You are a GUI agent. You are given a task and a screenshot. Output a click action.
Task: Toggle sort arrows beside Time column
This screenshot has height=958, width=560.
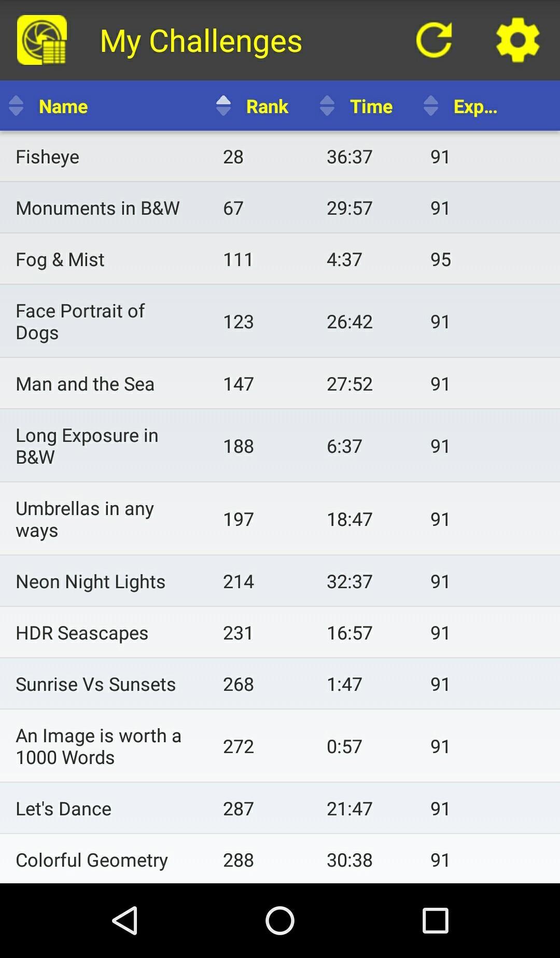(x=327, y=106)
